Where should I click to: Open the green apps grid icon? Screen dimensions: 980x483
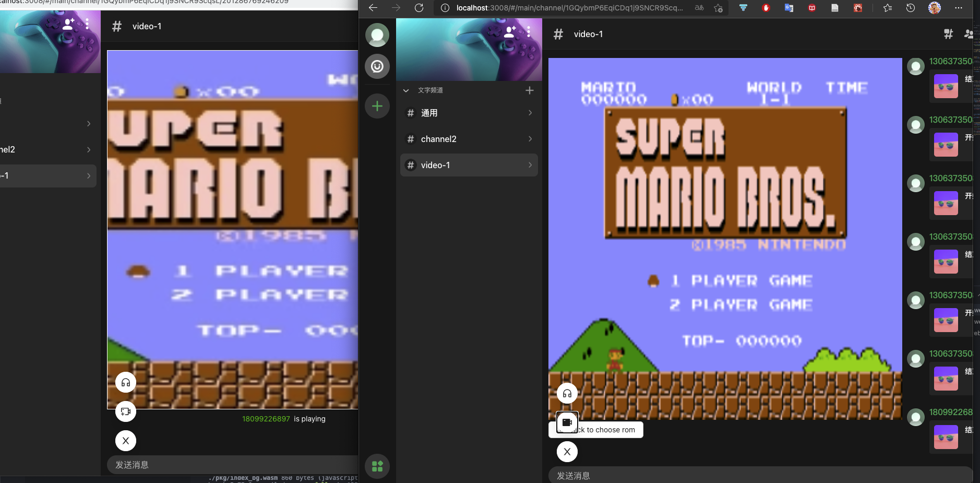pos(377,466)
